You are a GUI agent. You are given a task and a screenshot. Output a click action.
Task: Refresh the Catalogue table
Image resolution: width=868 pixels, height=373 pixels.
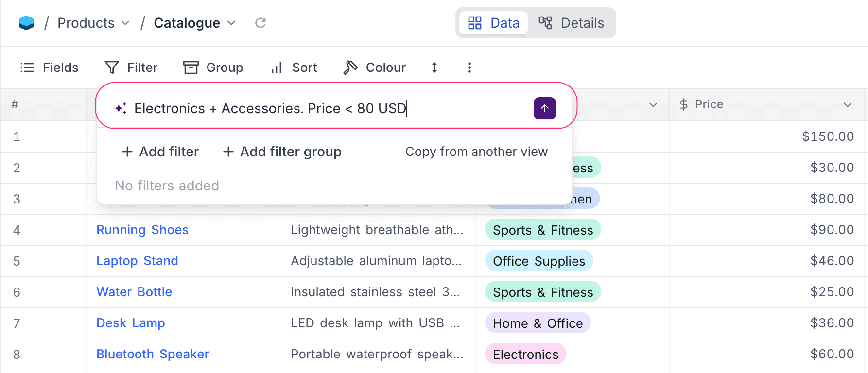click(x=260, y=23)
